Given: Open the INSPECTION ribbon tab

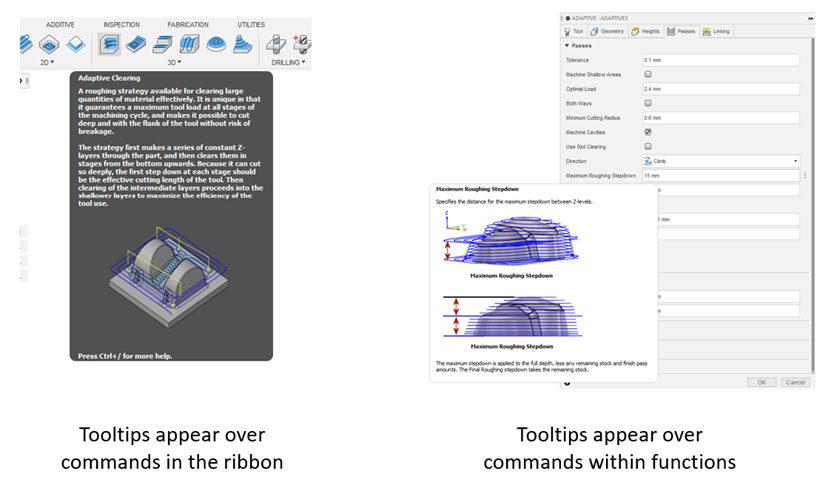Looking at the screenshot, I should (x=121, y=25).
